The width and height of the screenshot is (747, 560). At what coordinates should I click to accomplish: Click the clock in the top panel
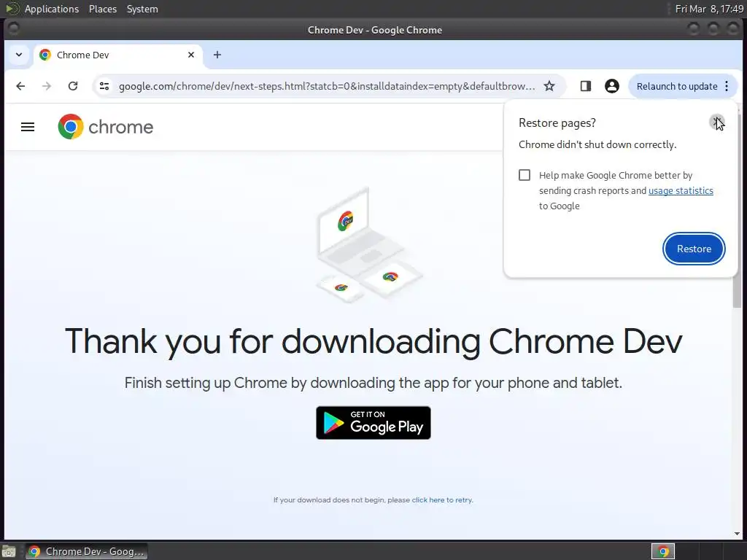pyautogui.click(x=709, y=9)
